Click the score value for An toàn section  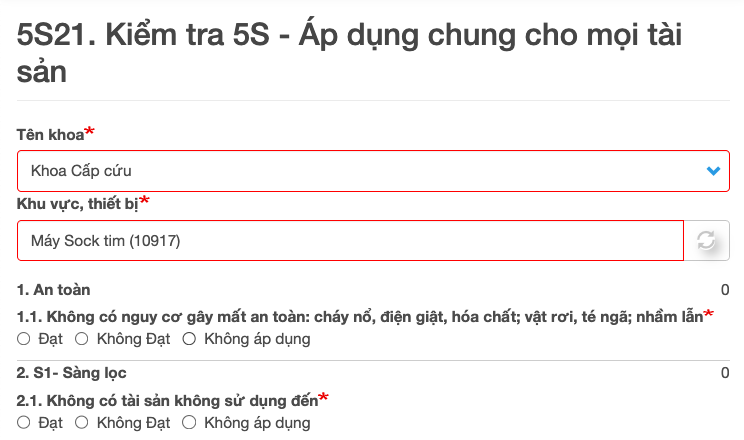[724, 290]
